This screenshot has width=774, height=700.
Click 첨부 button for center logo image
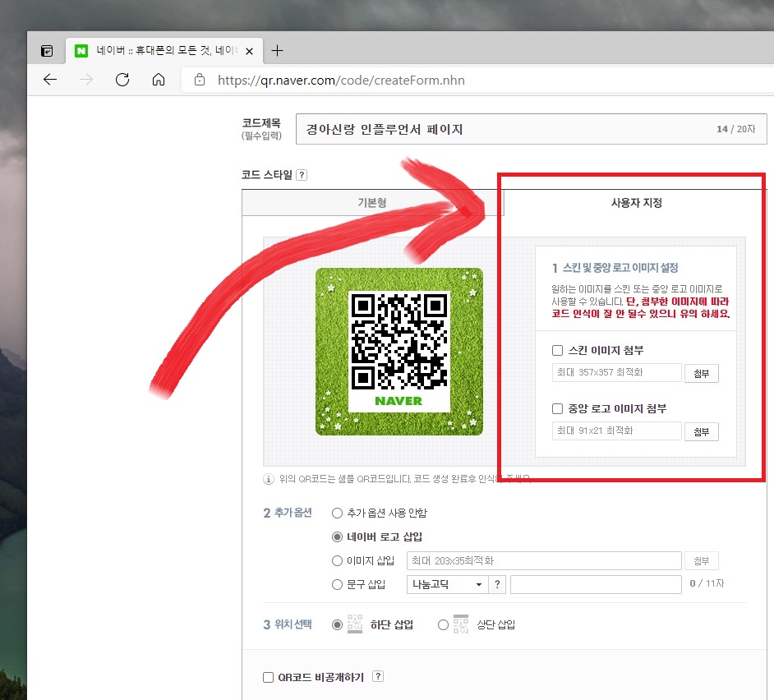tap(702, 431)
